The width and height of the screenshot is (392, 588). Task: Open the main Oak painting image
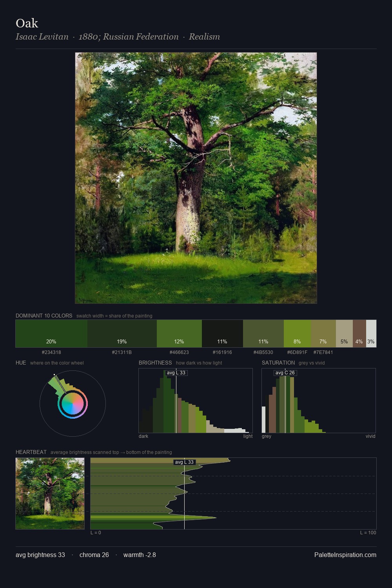[196, 178]
